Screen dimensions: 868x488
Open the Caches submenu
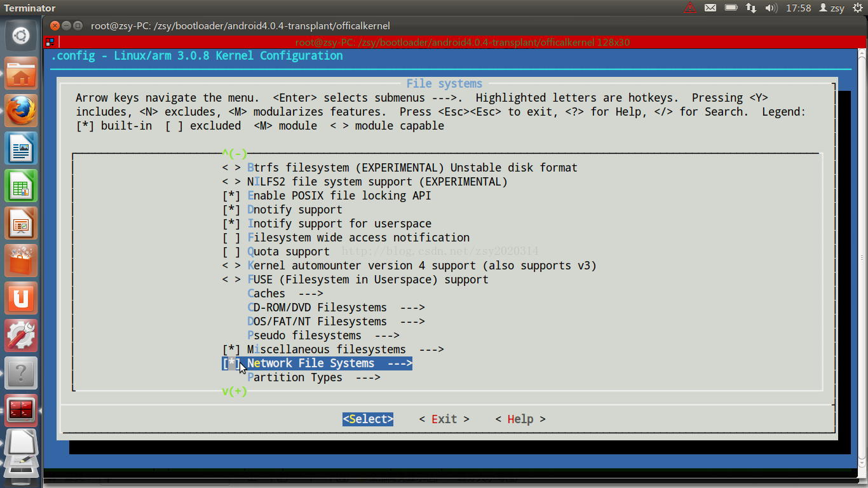285,294
